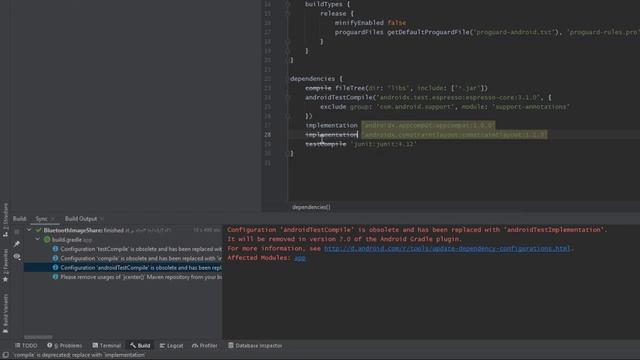Click the fold marker on the release line
640x360 pixels.
click(287, 13)
